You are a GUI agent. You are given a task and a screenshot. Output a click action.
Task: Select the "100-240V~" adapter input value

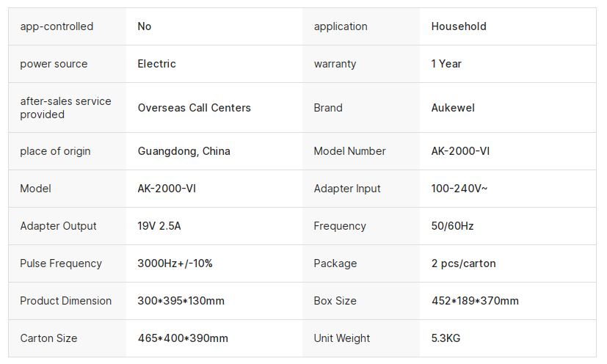point(459,189)
